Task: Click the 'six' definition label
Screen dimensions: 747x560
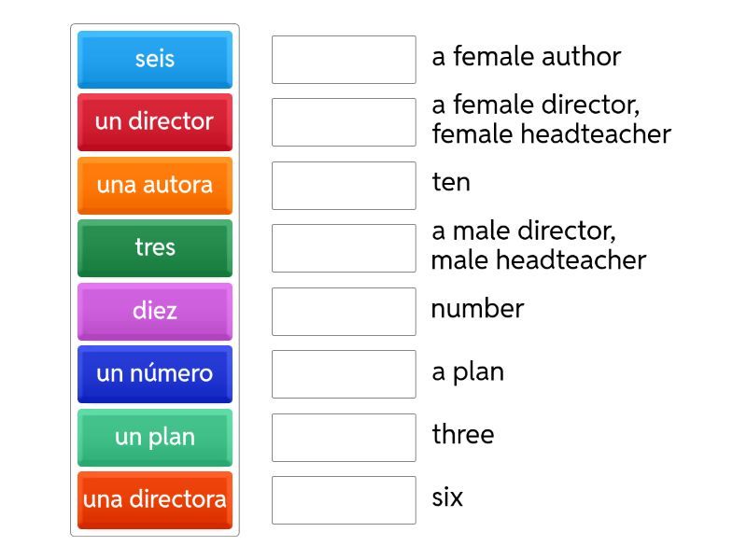Action: click(x=447, y=497)
